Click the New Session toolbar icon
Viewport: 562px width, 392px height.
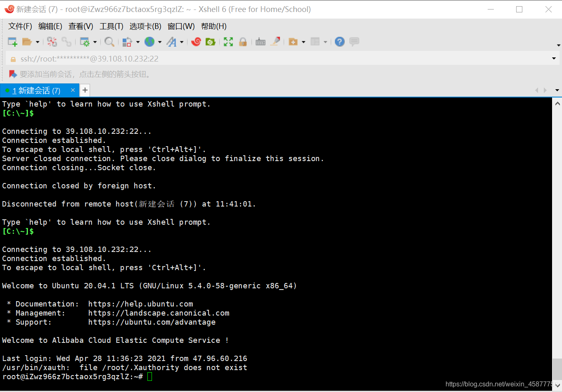coord(12,42)
